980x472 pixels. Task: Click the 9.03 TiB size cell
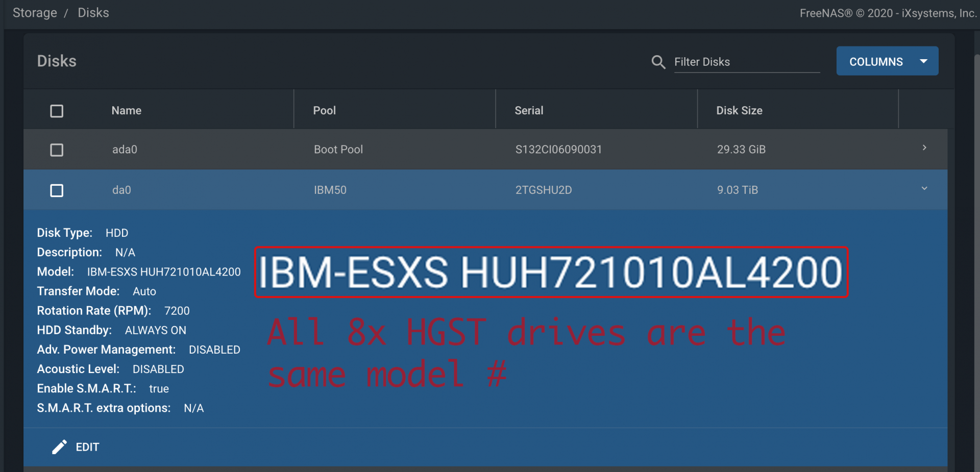point(738,190)
